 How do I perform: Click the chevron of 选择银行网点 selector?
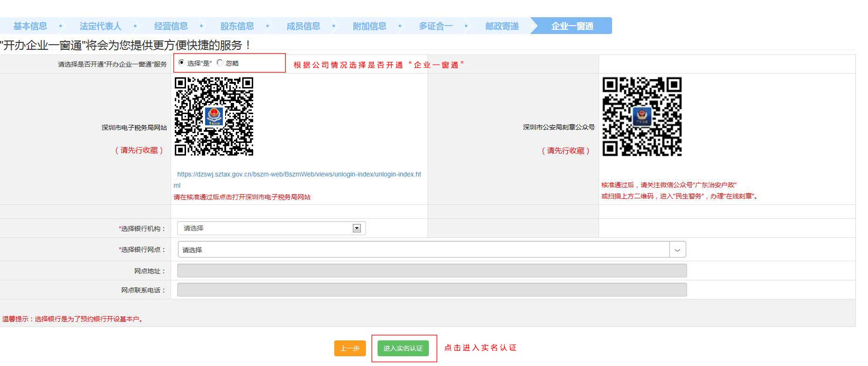(677, 250)
